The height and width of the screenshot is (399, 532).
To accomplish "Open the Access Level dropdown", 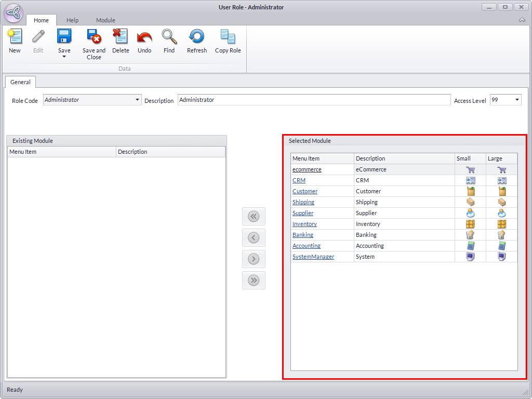I will [517, 100].
